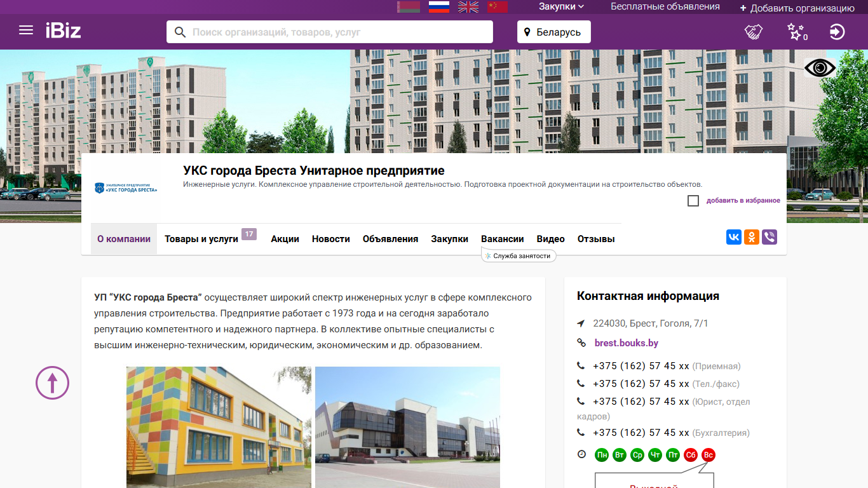
Task: Expand the Закупки dropdown
Action: (562, 6)
